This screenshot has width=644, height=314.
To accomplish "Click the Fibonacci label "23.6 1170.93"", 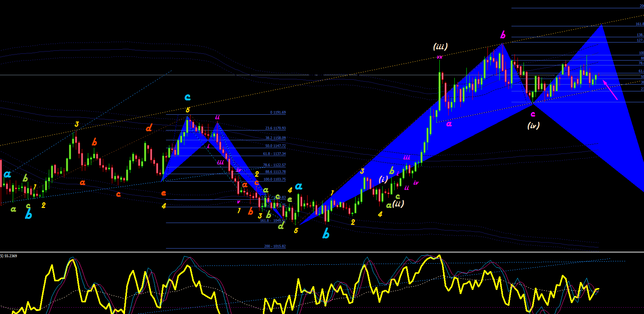I will [275, 128].
